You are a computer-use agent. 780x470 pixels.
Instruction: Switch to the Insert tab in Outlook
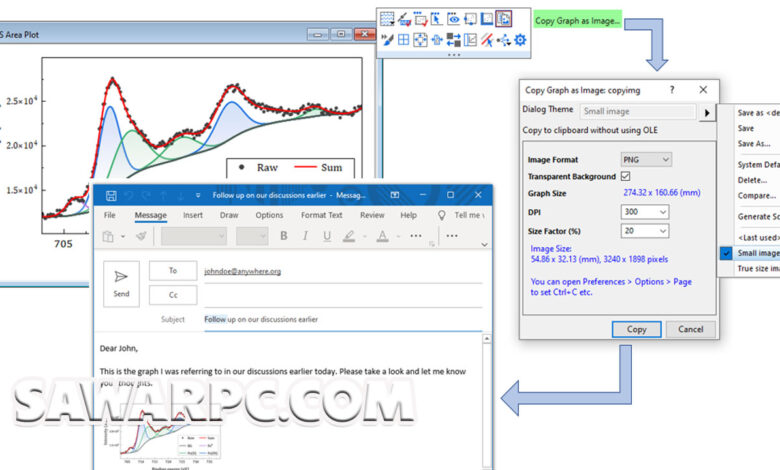coord(193,215)
